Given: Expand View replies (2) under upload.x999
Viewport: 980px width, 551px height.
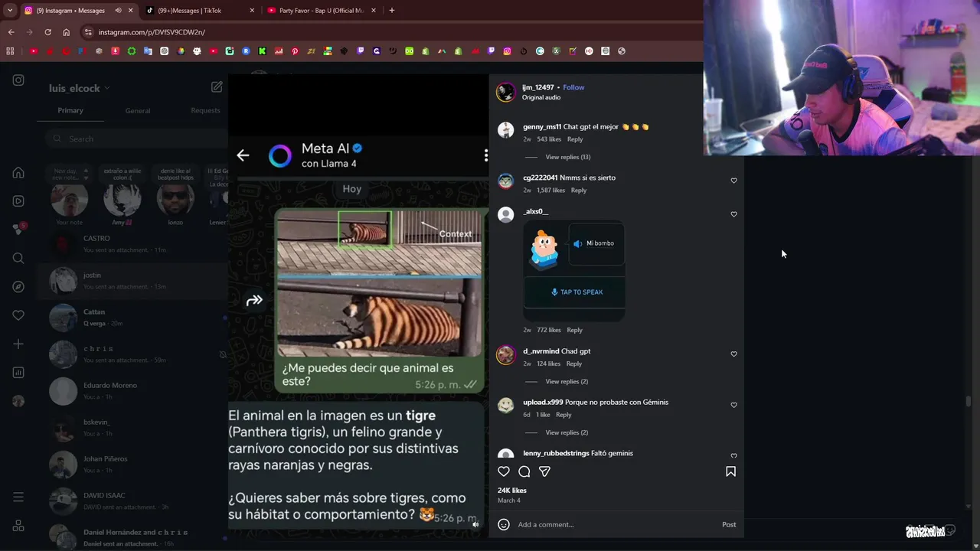Looking at the screenshot, I should (x=567, y=432).
